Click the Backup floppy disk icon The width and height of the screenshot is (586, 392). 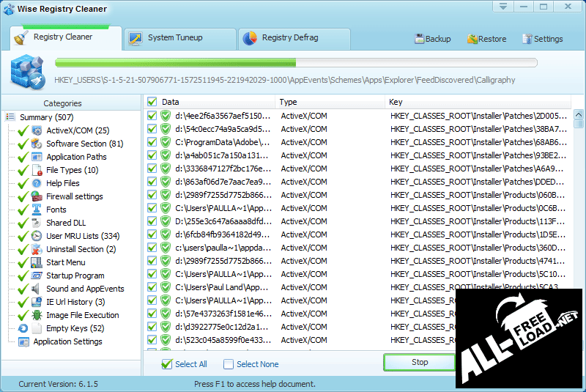[419, 39]
